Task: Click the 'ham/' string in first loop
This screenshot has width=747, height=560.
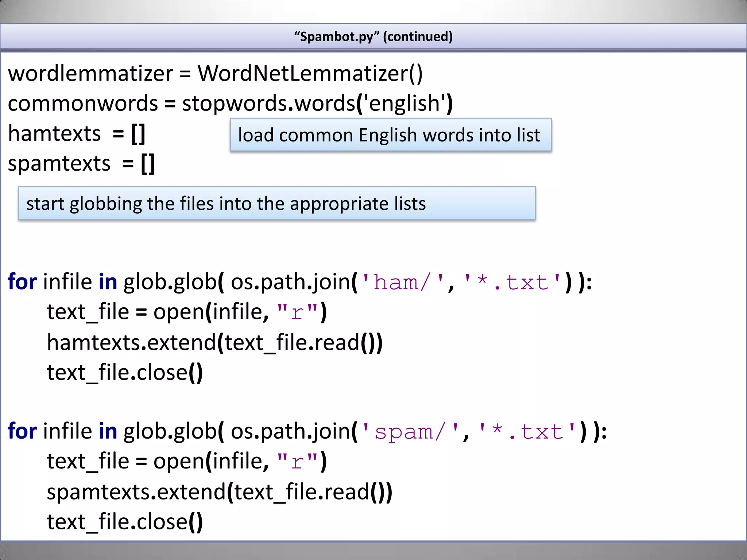Action: [403, 282]
